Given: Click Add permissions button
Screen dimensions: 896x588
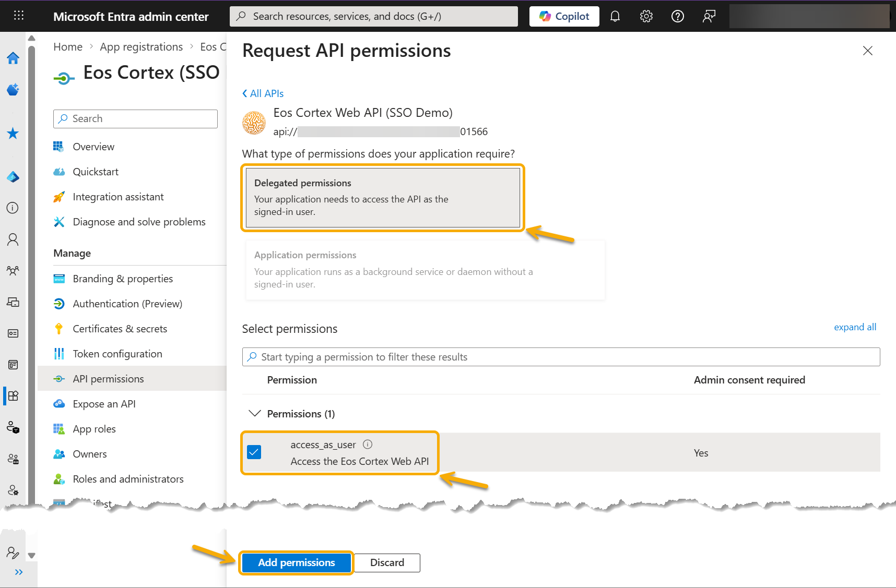Looking at the screenshot, I should coord(297,563).
